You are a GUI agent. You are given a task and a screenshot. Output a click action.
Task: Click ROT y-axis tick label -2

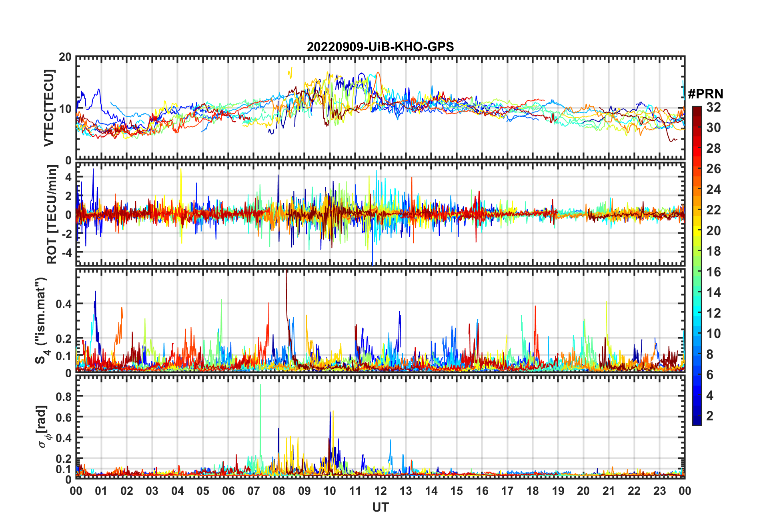66,234
